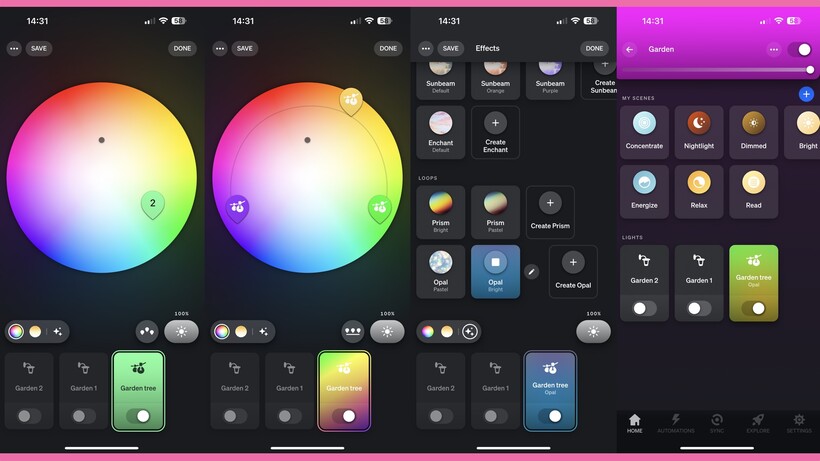Screen dimensions: 820x461
Task: Select the highlighted effects sparkle icon on Effects screen
Action: [x=470, y=331]
